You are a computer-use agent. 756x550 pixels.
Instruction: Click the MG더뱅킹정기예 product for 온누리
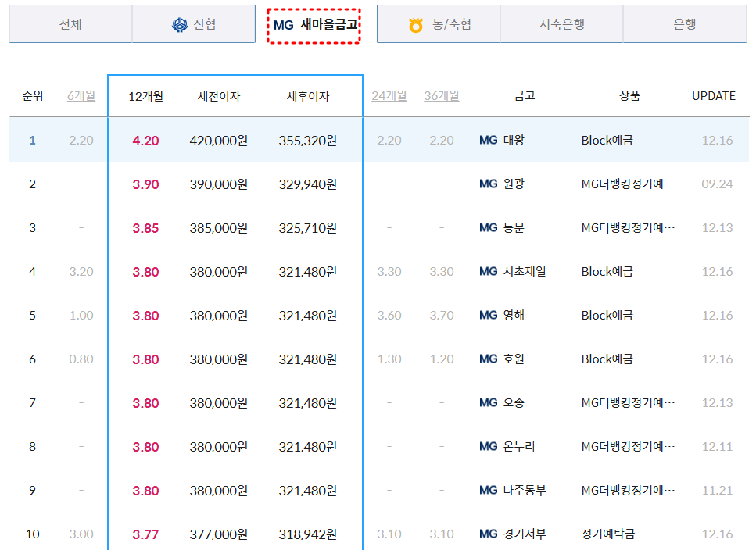pyautogui.click(x=629, y=447)
